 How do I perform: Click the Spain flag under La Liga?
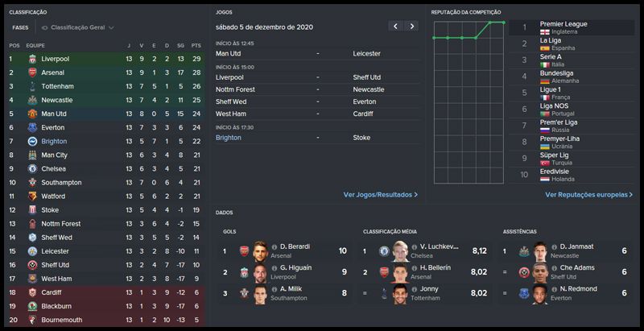544,48
